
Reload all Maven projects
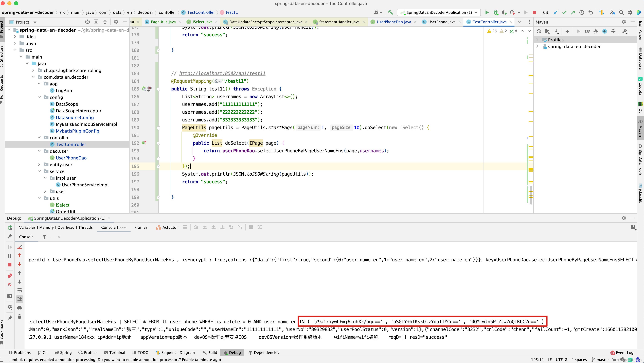[539, 31]
